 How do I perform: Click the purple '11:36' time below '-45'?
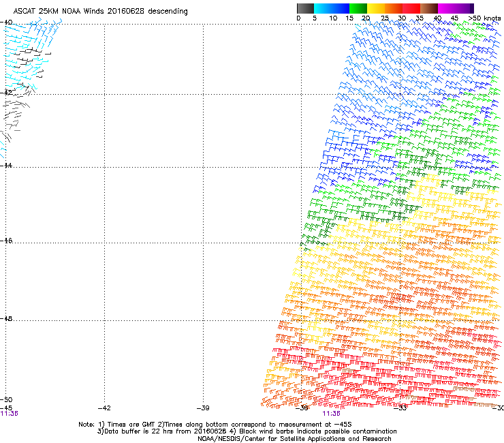[9, 414]
